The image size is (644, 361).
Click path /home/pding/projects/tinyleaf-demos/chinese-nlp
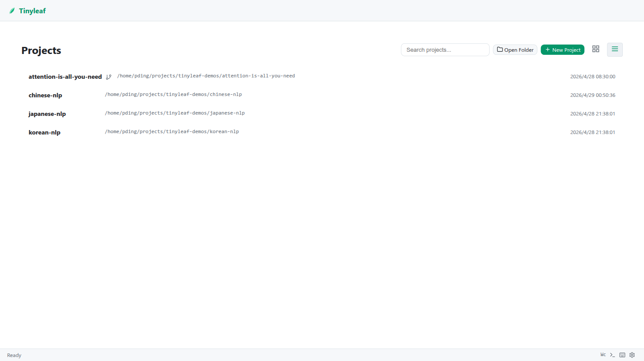tap(173, 95)
